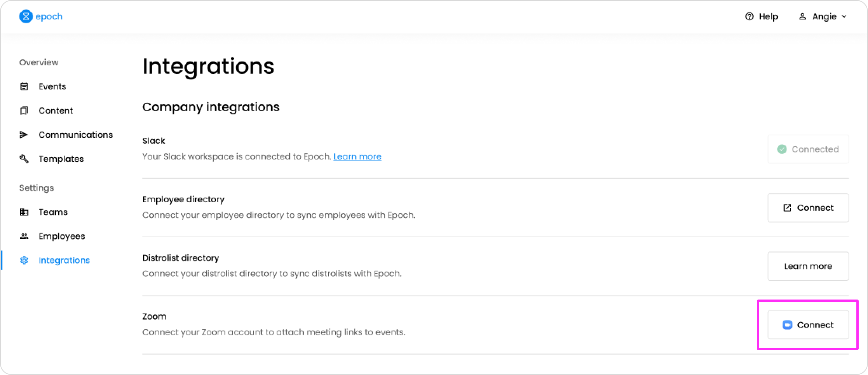Open Templates from the sidebar

point(61,159)
